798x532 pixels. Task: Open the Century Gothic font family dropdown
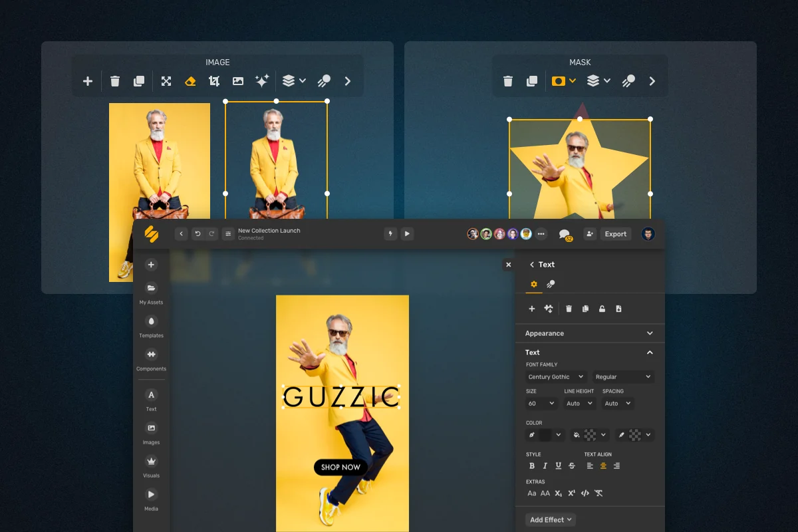click(556, 377)
